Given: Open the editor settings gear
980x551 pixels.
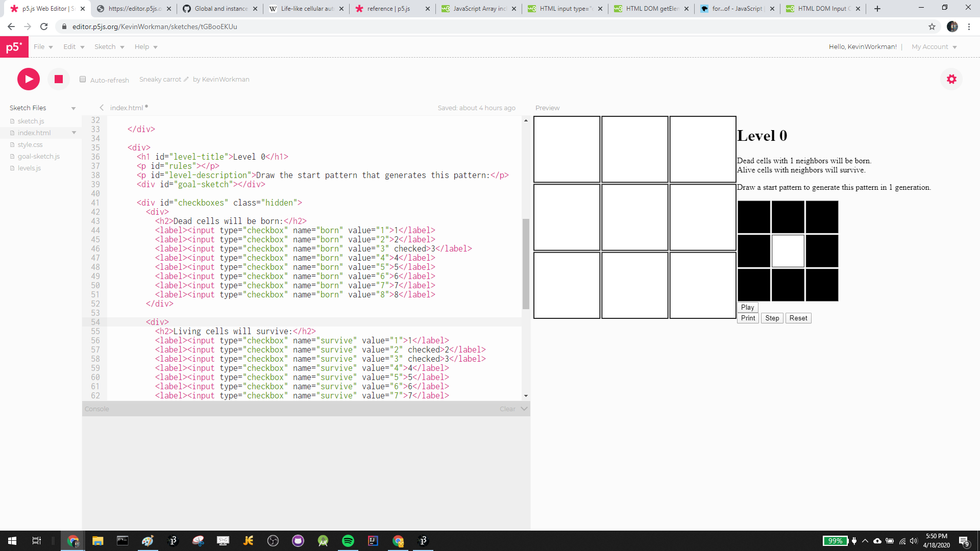Looking at the screenshot, I should click(951, 79).
